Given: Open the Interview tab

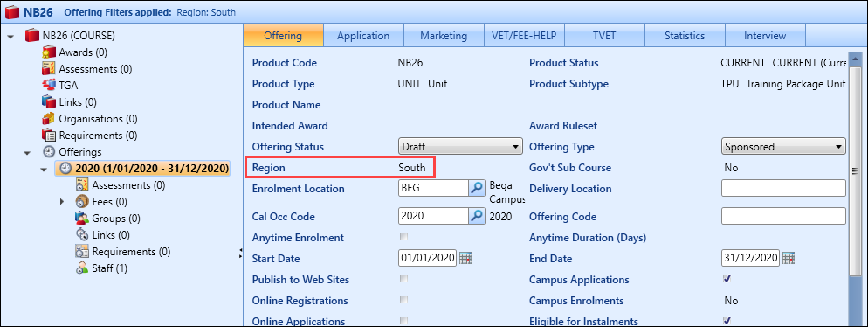Looking at the screenshot, I should click(764, 36).
